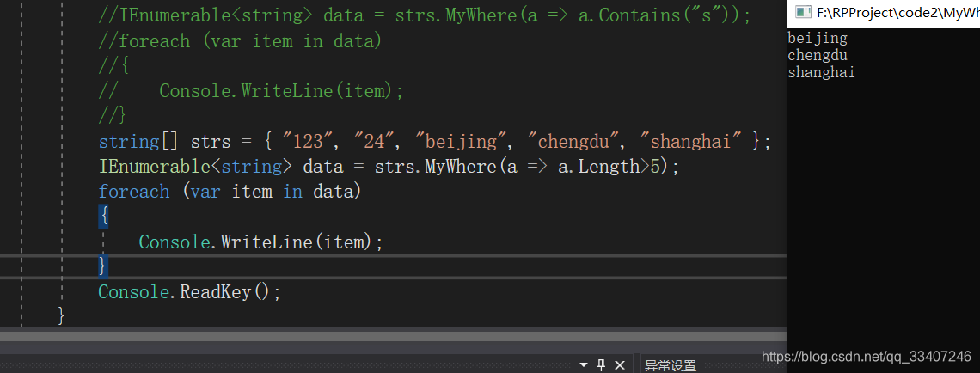Click the horizontal scrollbar below the code editor
This screenshot has height=373, width=980.
pos(393,338)
